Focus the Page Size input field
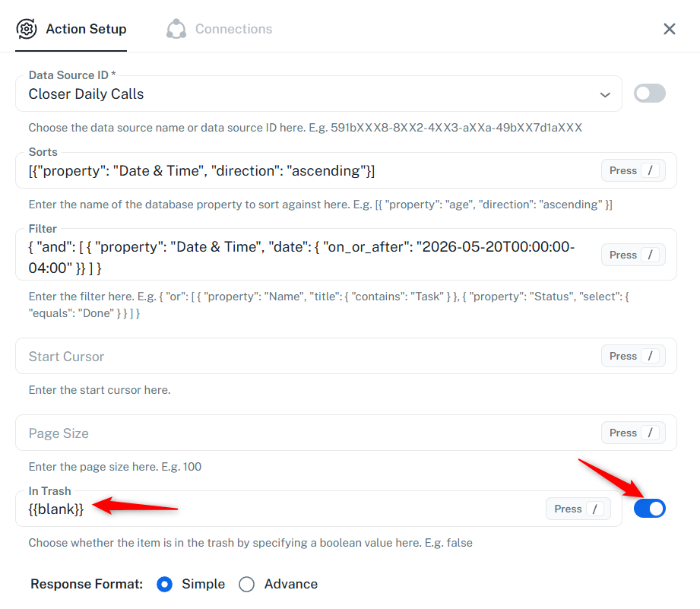 (308, 433)
